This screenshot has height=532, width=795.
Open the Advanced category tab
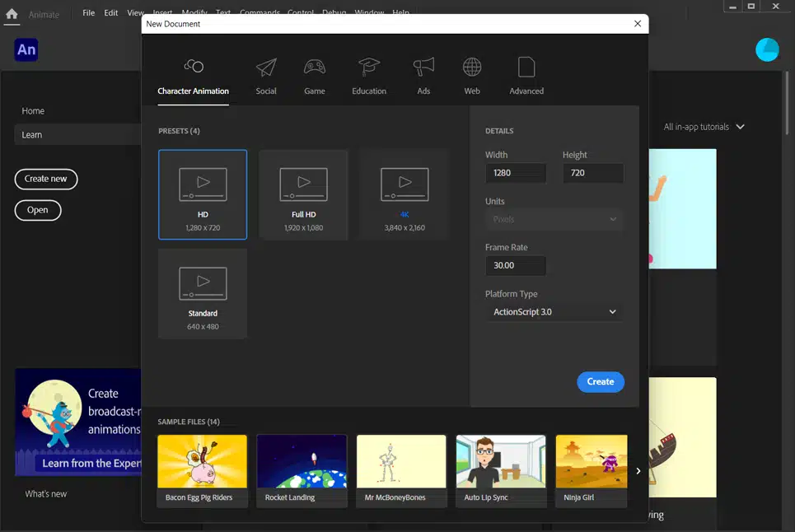[x=526, y=77]
